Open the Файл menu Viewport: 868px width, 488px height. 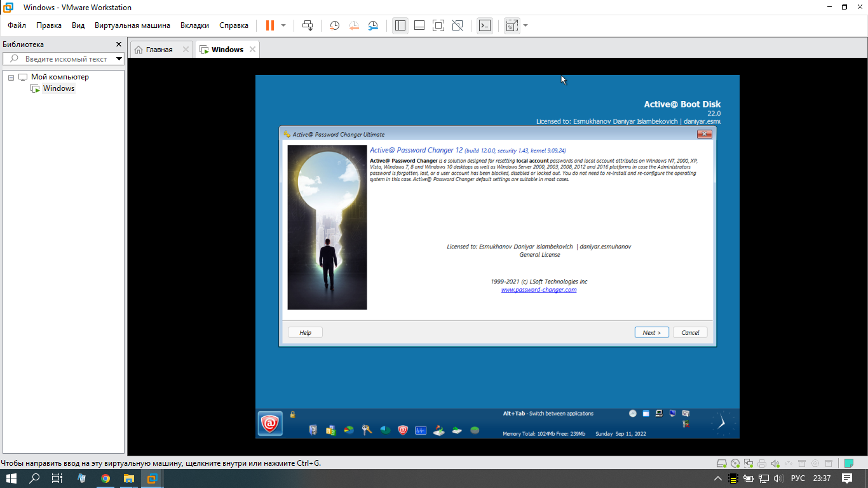coord(17,25)
